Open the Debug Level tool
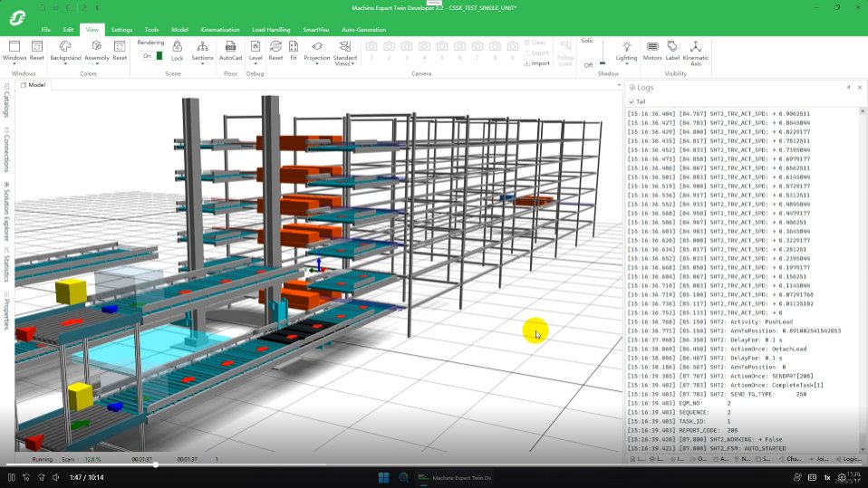 tap(256, 50)
